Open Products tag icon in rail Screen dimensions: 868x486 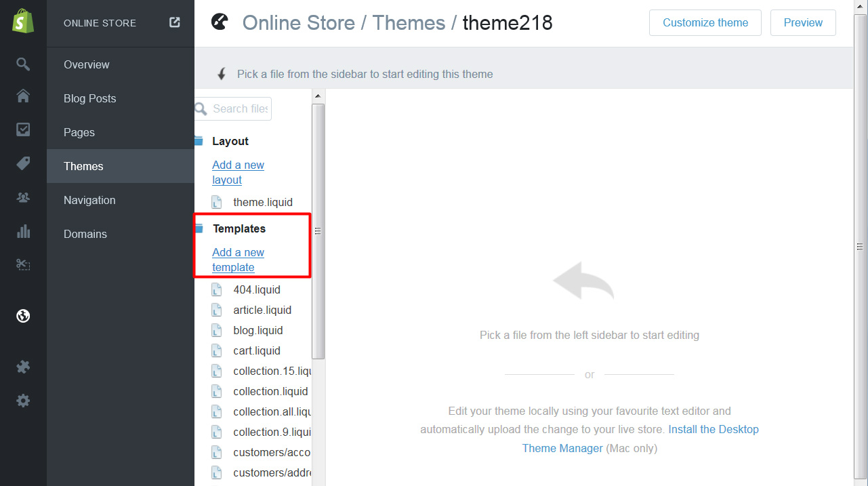[x=23, y=163]
